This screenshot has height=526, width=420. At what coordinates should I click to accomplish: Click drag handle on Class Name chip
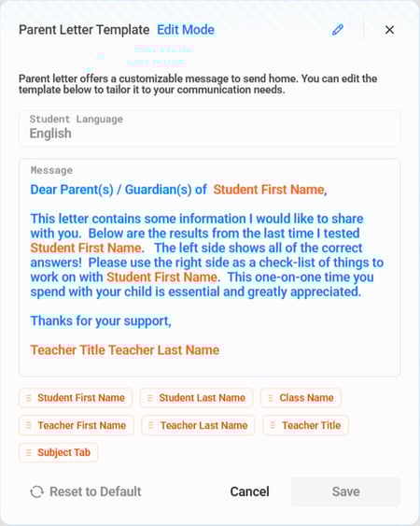tap(271, 398)
